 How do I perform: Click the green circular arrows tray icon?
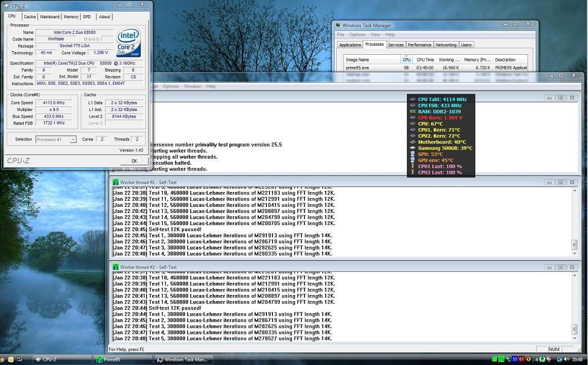click(x=542, y=359)
